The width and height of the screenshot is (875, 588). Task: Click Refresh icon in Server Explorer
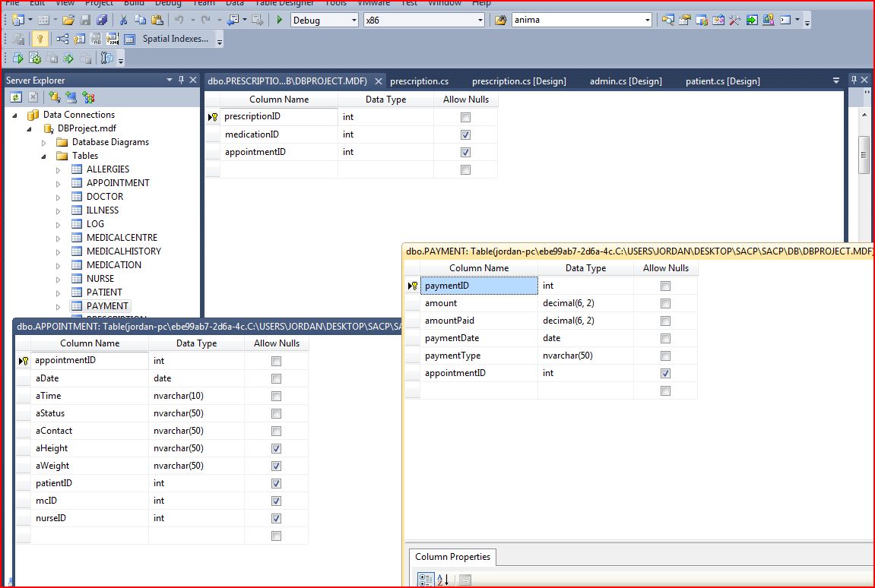(x=15, y=97)
